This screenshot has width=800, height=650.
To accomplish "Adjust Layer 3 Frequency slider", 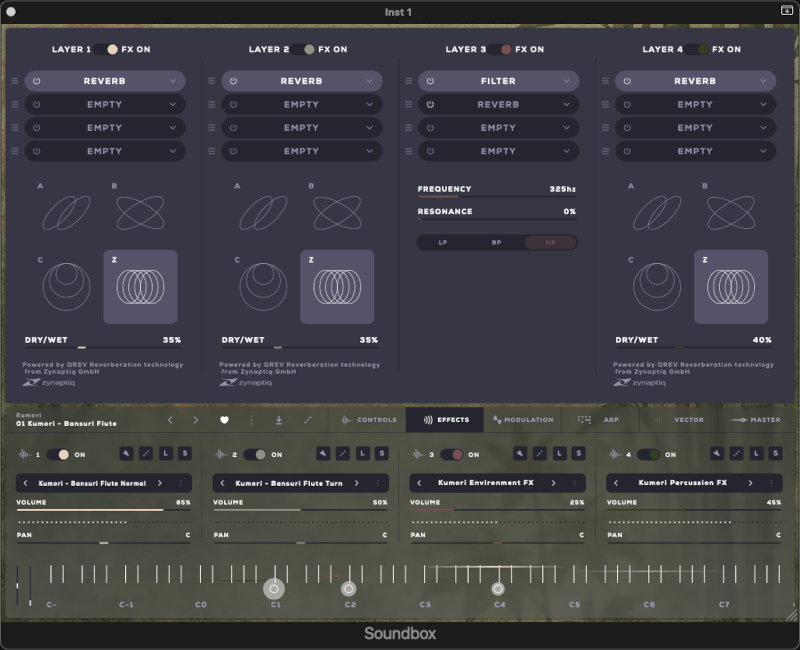I will 497,196.
